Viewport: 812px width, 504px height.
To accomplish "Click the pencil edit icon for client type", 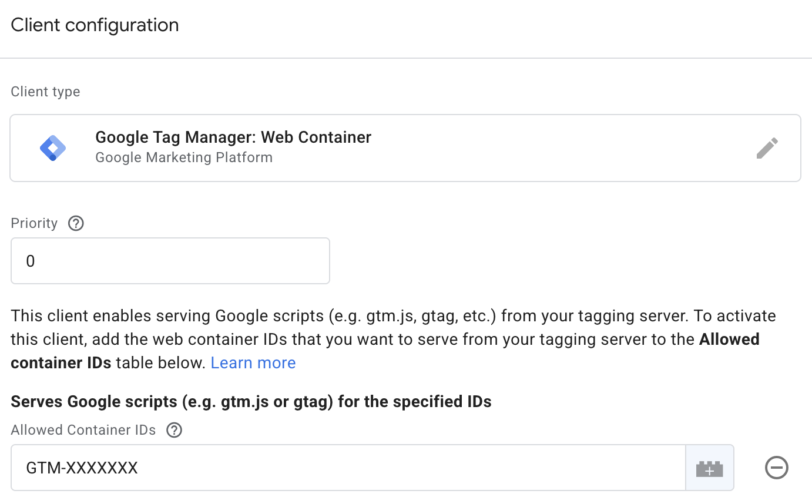I will click(767, 148).
